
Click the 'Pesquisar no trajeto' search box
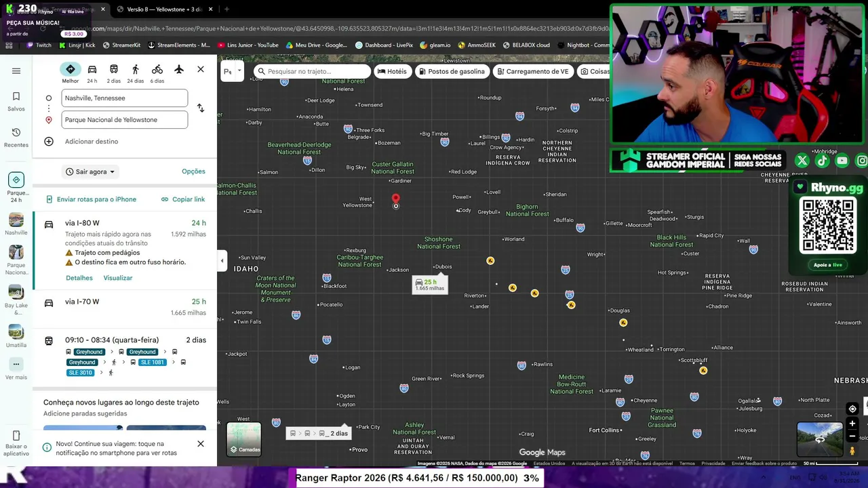pyautogui.click(x=312, y=71)
